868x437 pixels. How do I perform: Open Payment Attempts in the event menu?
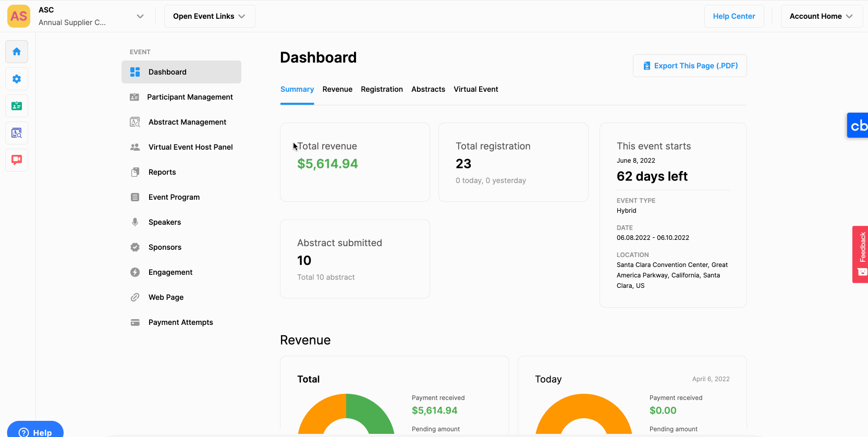pyautogui.click(x=180, y=322)
